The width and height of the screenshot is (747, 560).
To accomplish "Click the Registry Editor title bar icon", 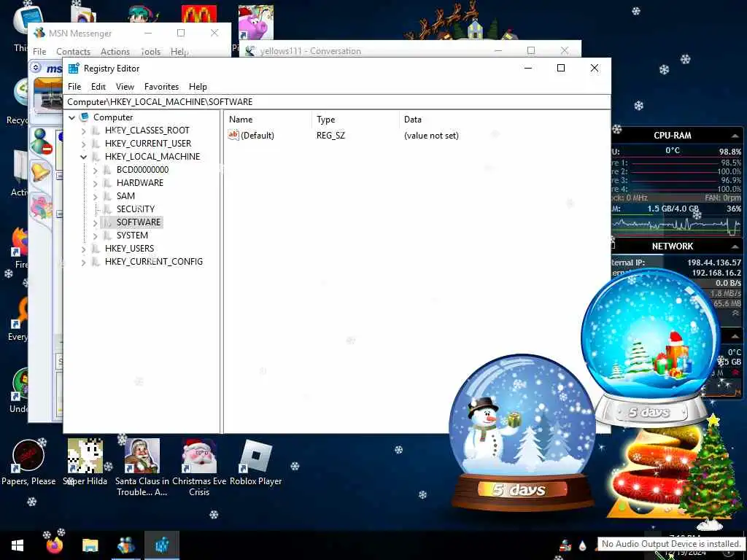I will [x=74, y=69].
